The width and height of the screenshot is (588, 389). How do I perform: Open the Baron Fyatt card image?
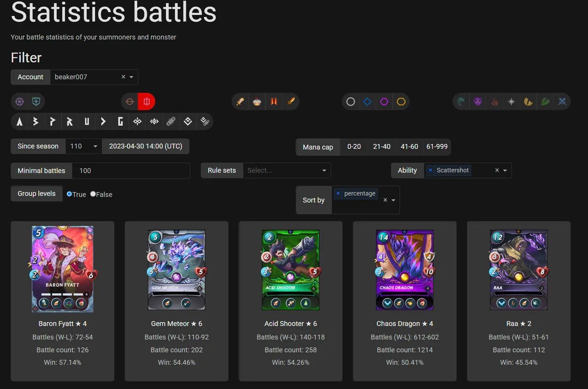click(62, 269)
